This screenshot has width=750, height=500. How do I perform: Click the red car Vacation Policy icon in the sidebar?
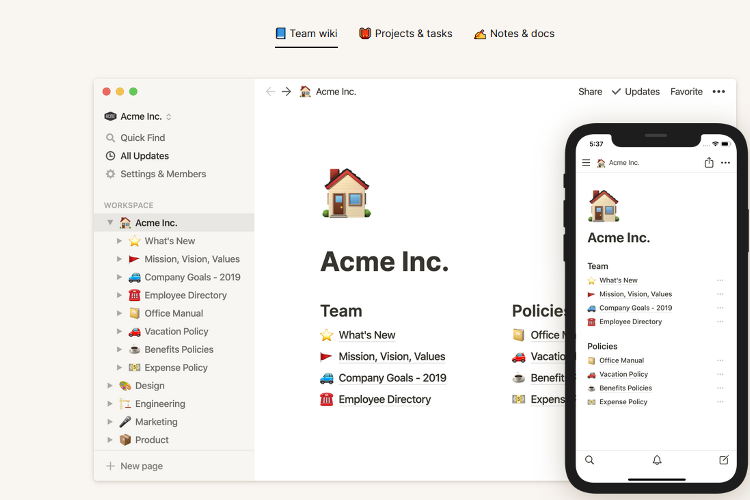point(134,332)
